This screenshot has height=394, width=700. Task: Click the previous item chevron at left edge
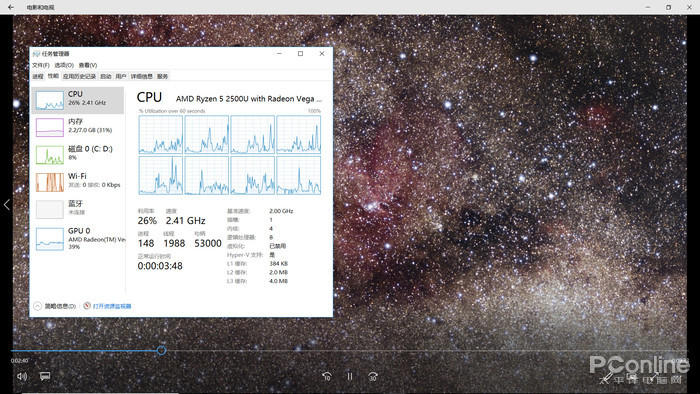[x=7, y=205]
